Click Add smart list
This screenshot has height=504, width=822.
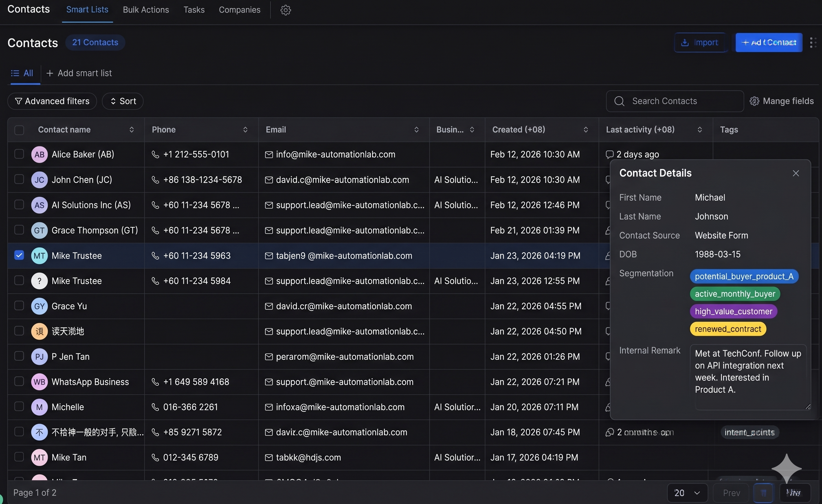click(79, 73)
